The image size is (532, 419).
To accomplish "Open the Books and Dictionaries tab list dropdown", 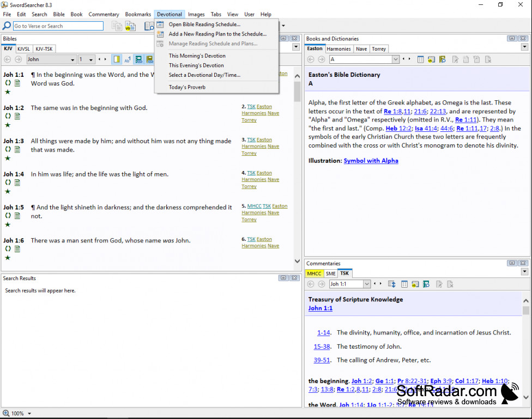I will pyautogui.click(x=525, y=47).
